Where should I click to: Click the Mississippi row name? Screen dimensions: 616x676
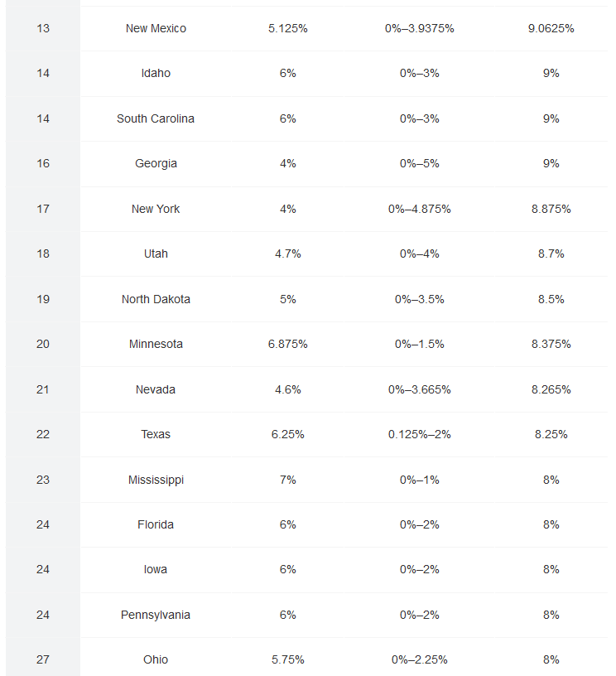tap(156, 480)
